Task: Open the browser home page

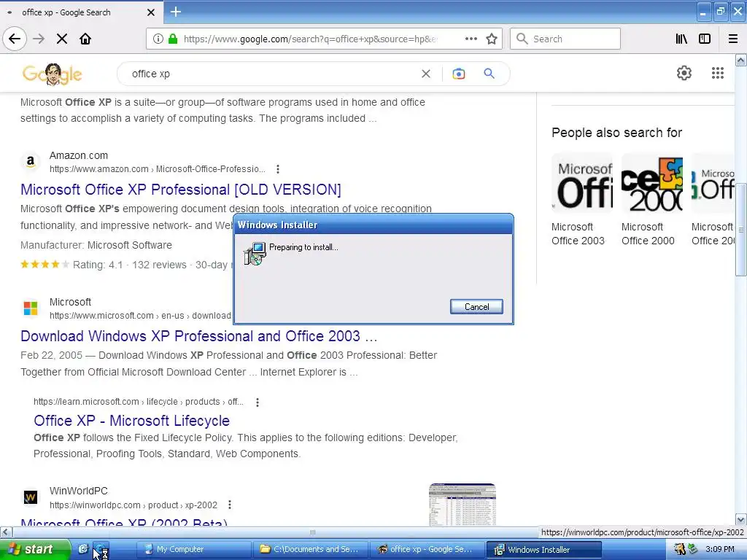Action: coord(85,39)
